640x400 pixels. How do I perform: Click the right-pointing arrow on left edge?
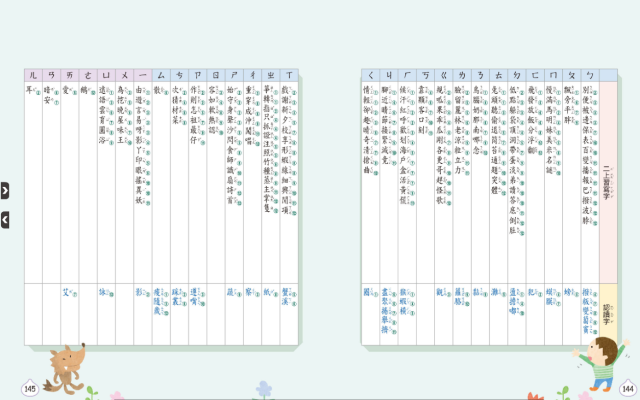pos(5,190)
